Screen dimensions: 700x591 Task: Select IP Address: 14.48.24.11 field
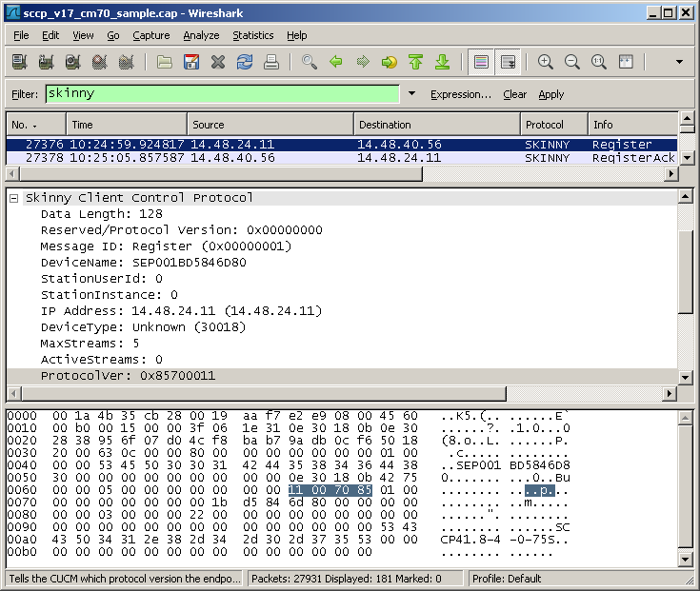[x=181, y=311]
